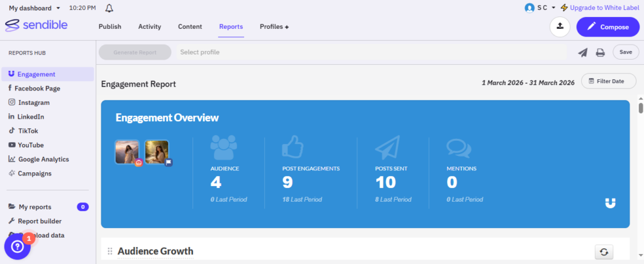Click the date range 1 March 2026 - 31 March 2026
This screenshot has height=264, width=644.
coord(528,82)
